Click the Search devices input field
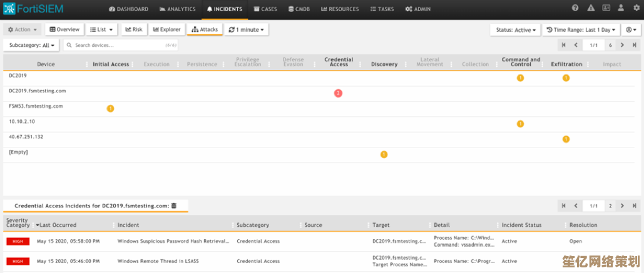This screenshot has width=644, height=273. 119,45
